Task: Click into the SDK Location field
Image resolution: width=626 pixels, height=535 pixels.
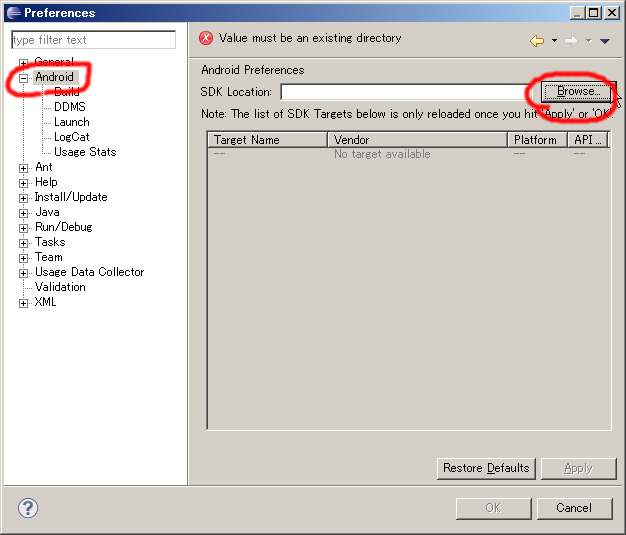Action: (408, 92)
